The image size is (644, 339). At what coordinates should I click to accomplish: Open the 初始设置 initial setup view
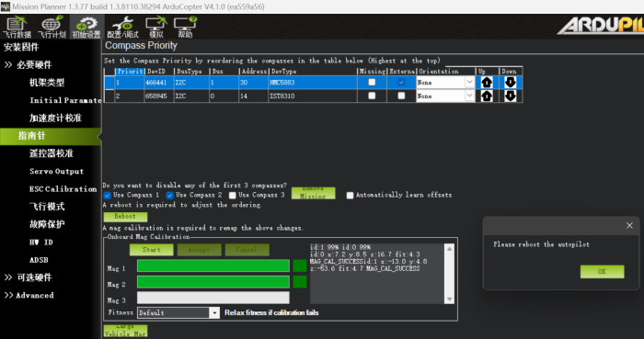[x=86, y=27]
